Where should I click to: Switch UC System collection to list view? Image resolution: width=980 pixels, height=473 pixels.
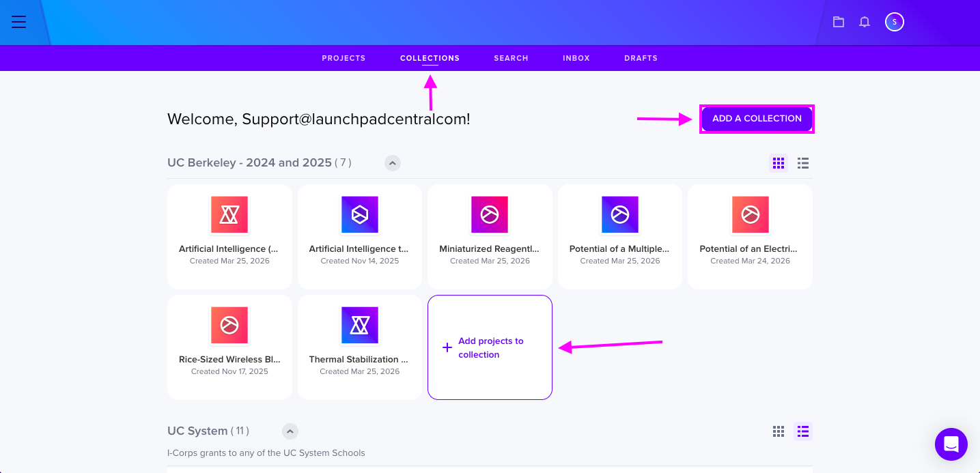[803, 431]
